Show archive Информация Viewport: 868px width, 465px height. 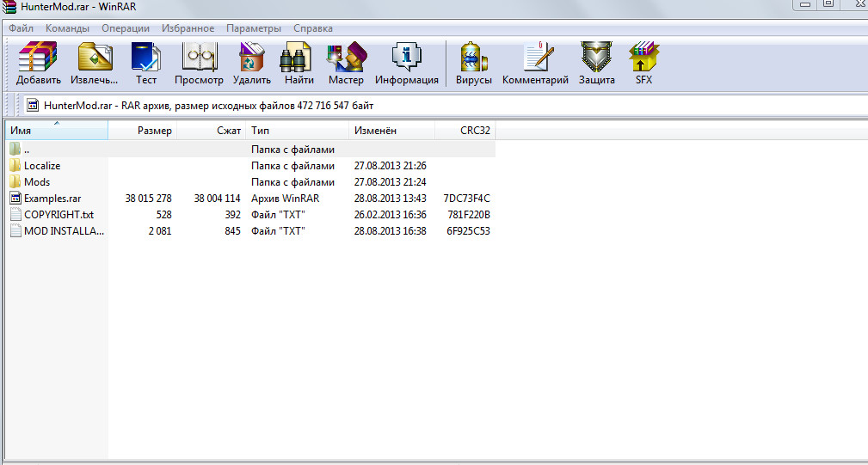(406, 57)
